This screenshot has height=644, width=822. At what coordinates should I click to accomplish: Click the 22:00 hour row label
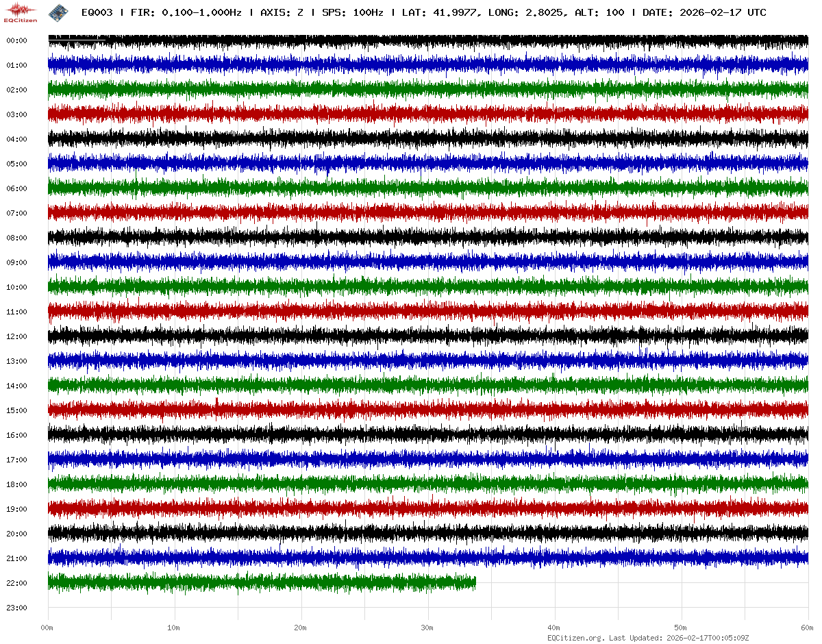16,583
